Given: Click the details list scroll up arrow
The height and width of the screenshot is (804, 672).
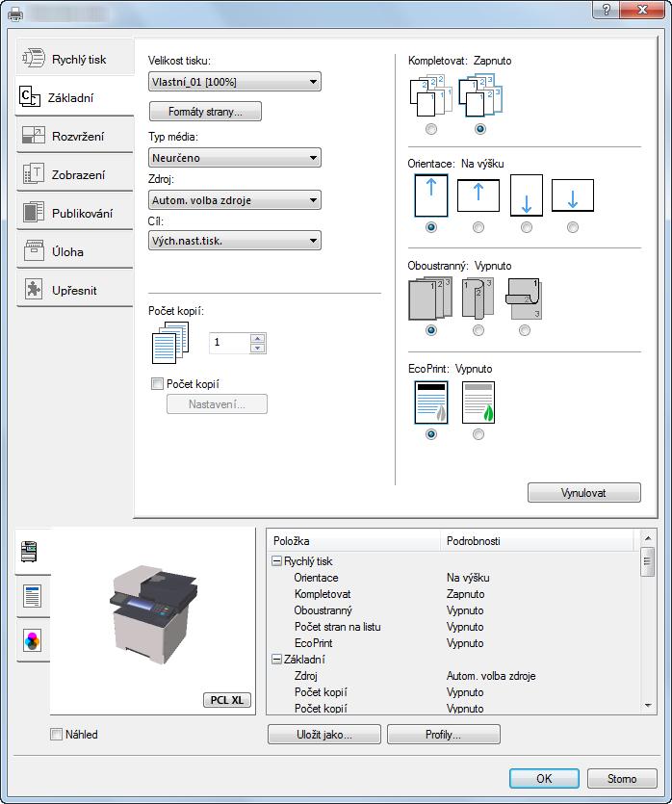Looking at the screenshot, I should click(x=648, y=538).
